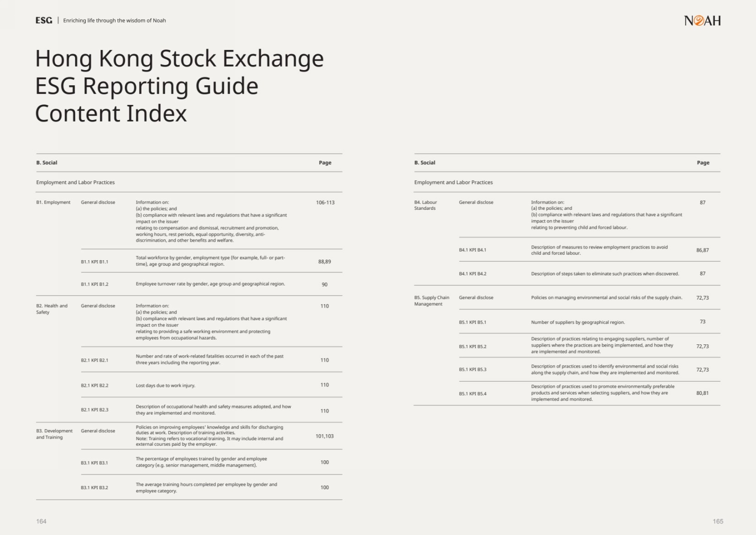Open page reference 80,81 for KPI B5.4
756x535 pixels.
703,393
